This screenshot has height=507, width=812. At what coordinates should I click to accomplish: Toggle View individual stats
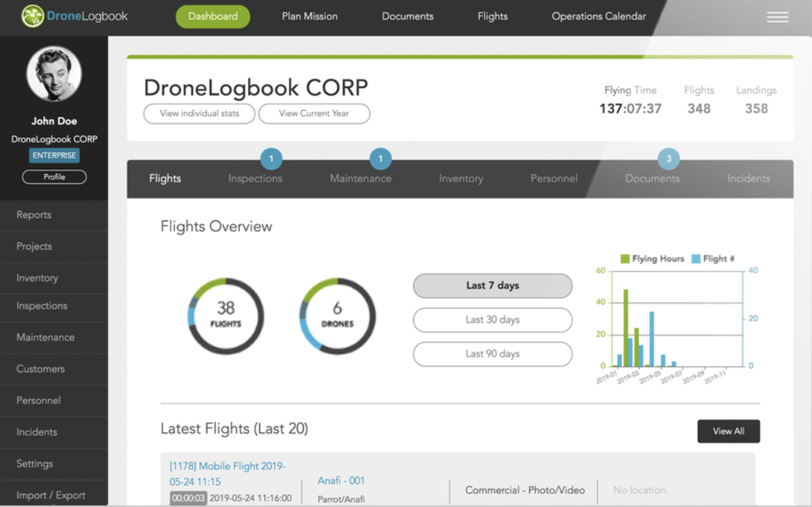pyautogui.click(x=199, y=114)
